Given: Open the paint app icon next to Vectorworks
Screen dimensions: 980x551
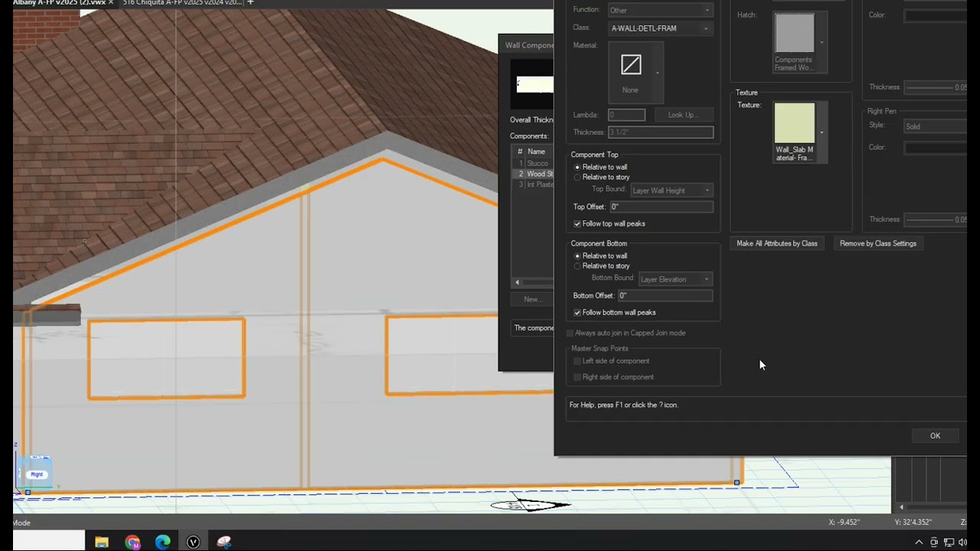Looking at the screenshot, I should [x=224, y=543].
